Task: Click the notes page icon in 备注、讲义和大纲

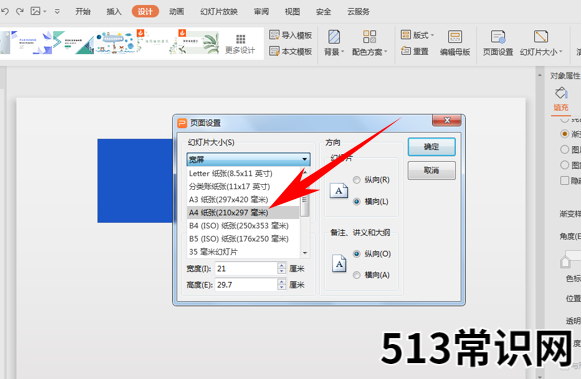Action: point(339,264)
